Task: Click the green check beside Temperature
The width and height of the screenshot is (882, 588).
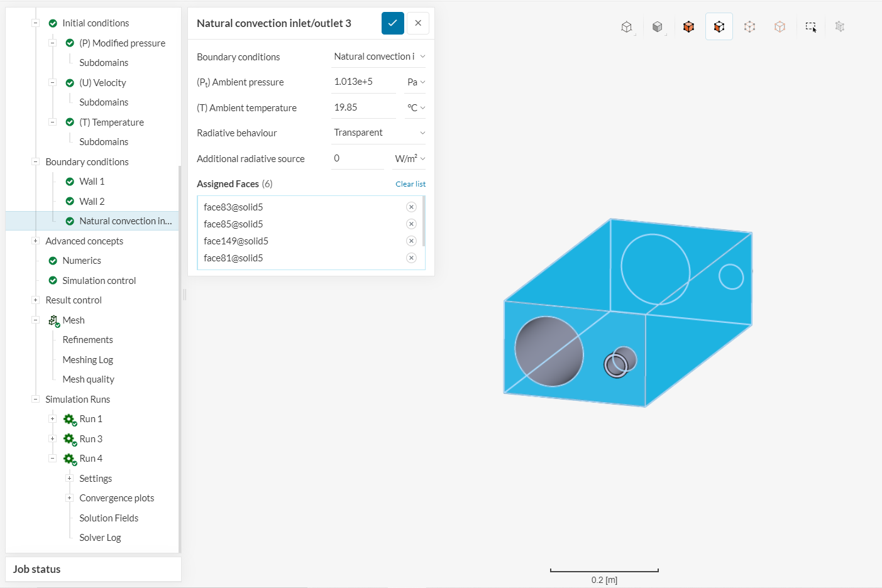Action: pos(70,122)
